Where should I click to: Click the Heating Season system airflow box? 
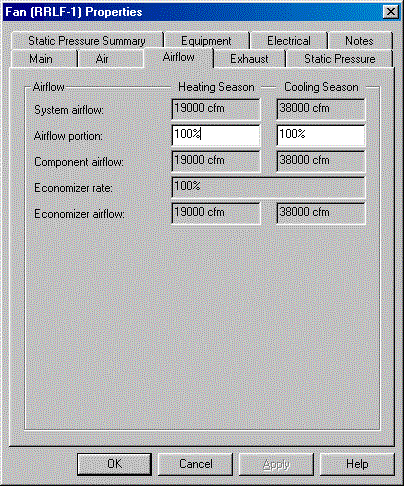pos(216,109)
